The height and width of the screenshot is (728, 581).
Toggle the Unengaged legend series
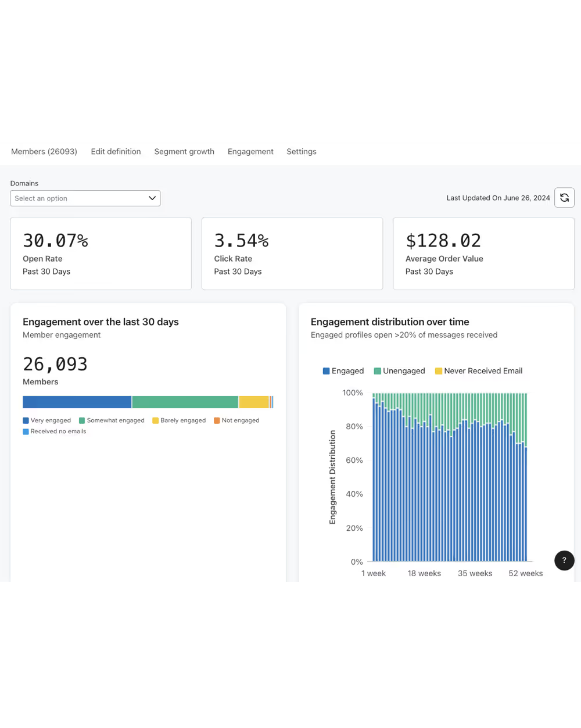point(400,371)
